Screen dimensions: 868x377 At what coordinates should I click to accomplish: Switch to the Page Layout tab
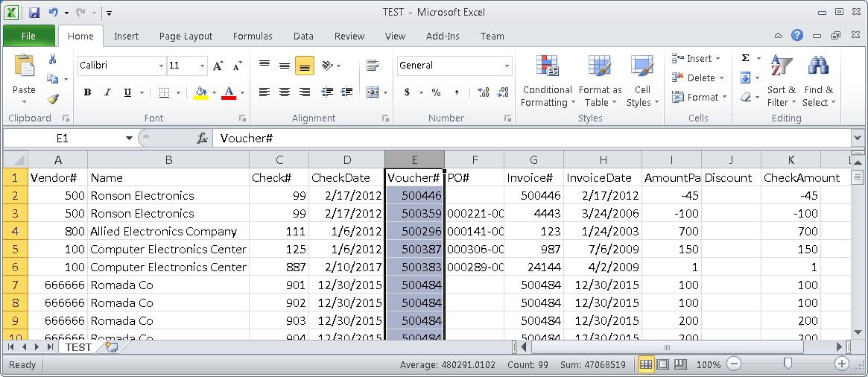pos(186,36)
